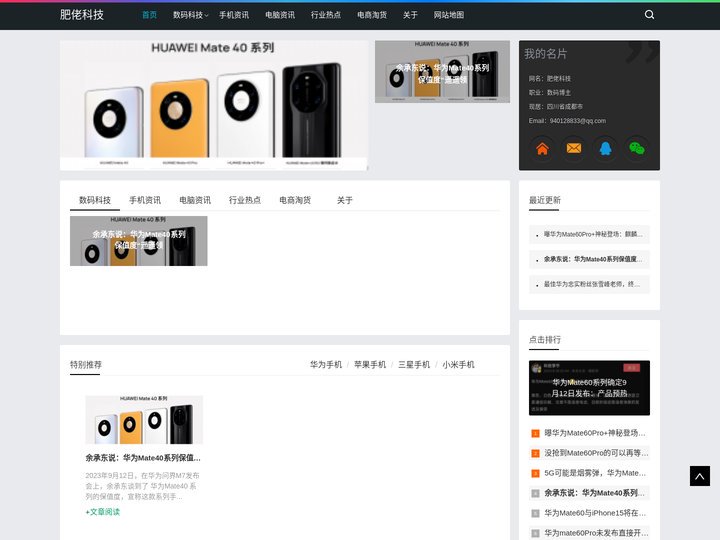This screenshot has width=720, height=540.
Task: Open the 点击排行 featured Mate60 image
Action: click(x=589, y=388)
